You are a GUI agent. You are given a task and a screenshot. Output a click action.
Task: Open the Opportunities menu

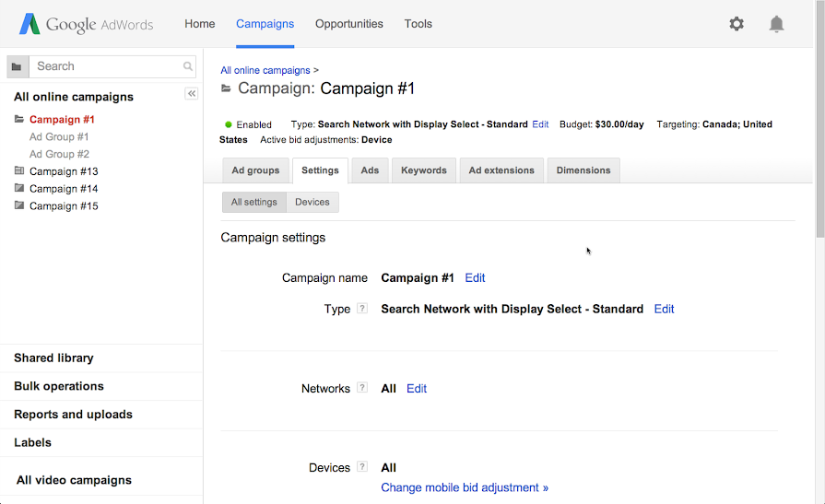(x=348, y=24)
